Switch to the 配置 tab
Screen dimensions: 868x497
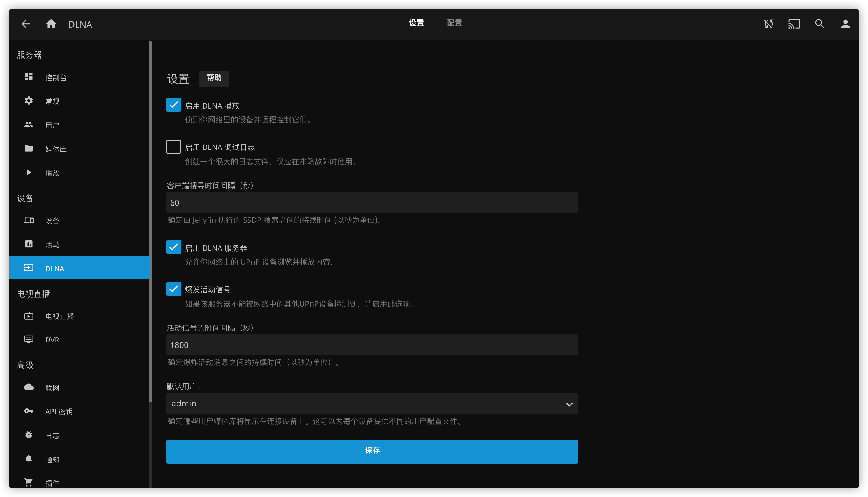[x=454, y=23]
